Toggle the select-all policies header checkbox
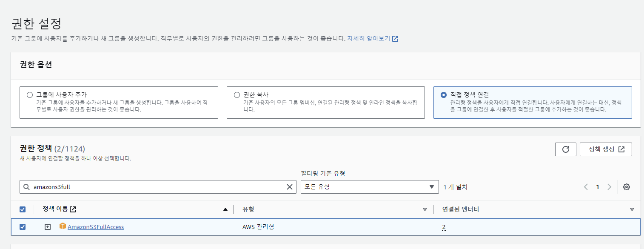 pyautogui.click(x=23, y=209)
